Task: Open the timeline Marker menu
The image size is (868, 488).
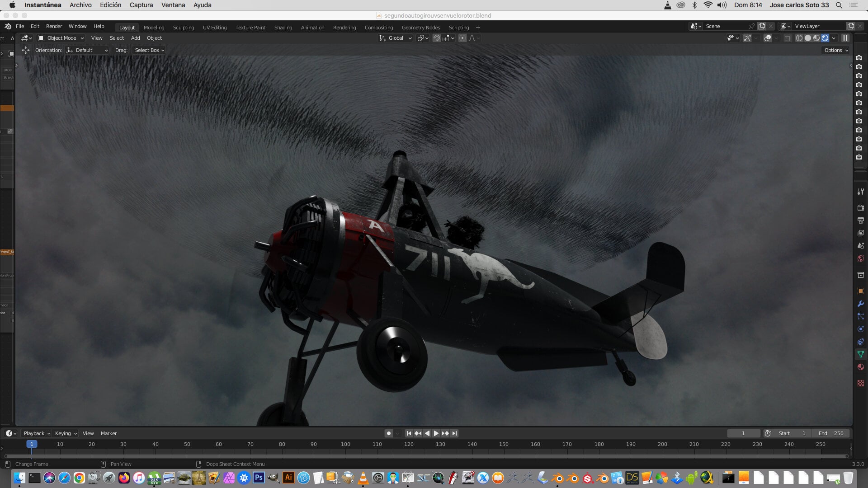Action: 108,433
